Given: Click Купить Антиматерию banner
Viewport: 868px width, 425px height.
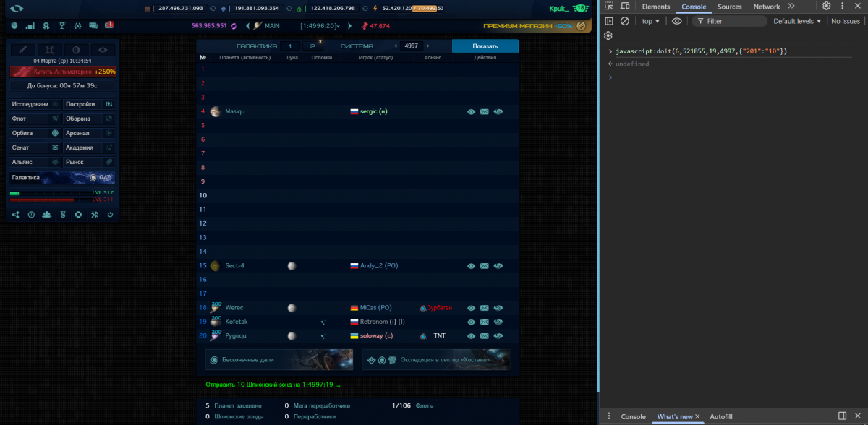Looking at the screenshot, I should click(63, 72).
